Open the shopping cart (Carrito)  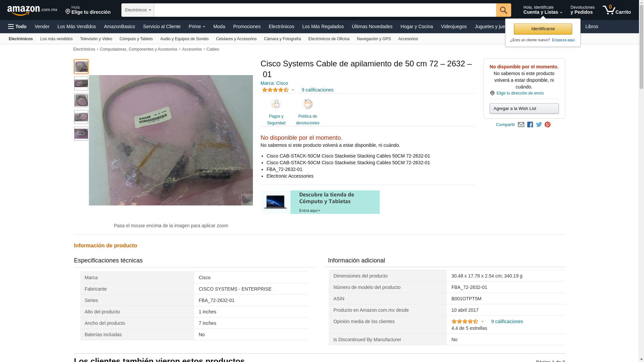tap(616, 10)
